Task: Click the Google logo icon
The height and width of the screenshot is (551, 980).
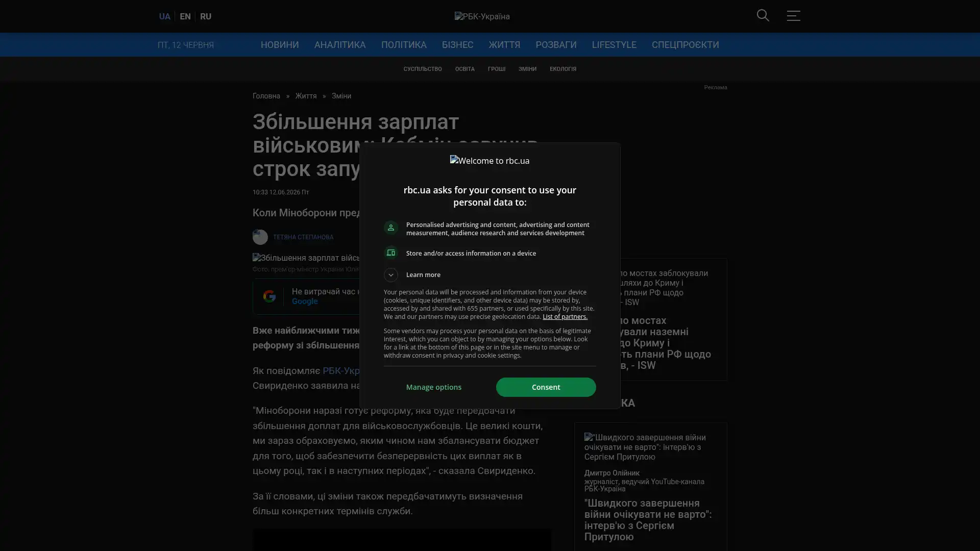Action: [x=269, y=296]
